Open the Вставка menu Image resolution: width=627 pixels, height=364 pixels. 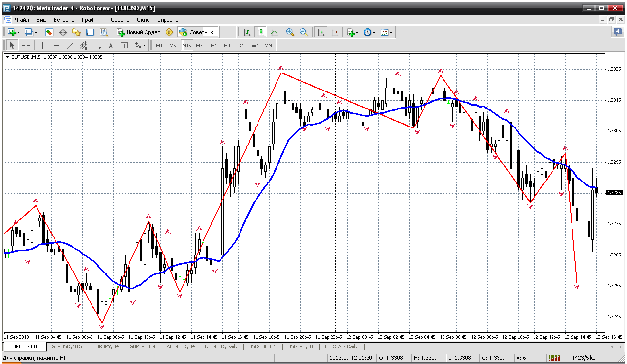[64, 20]
